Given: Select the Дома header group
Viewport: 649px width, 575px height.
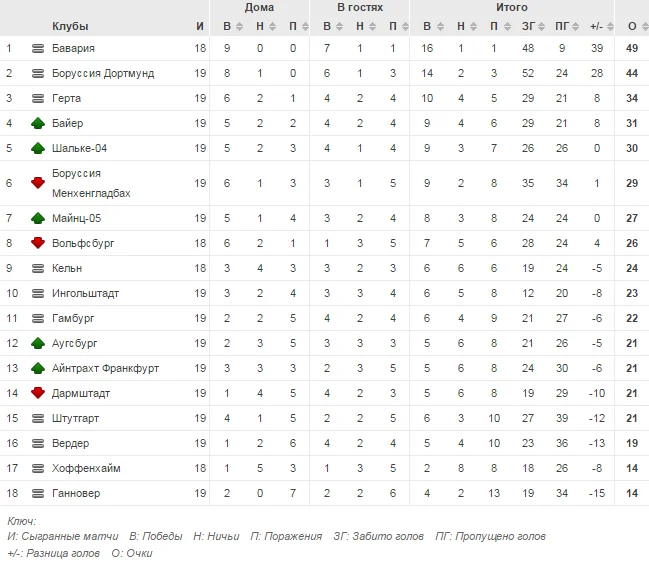Looking at the screenshot, I should click(259, 8).
